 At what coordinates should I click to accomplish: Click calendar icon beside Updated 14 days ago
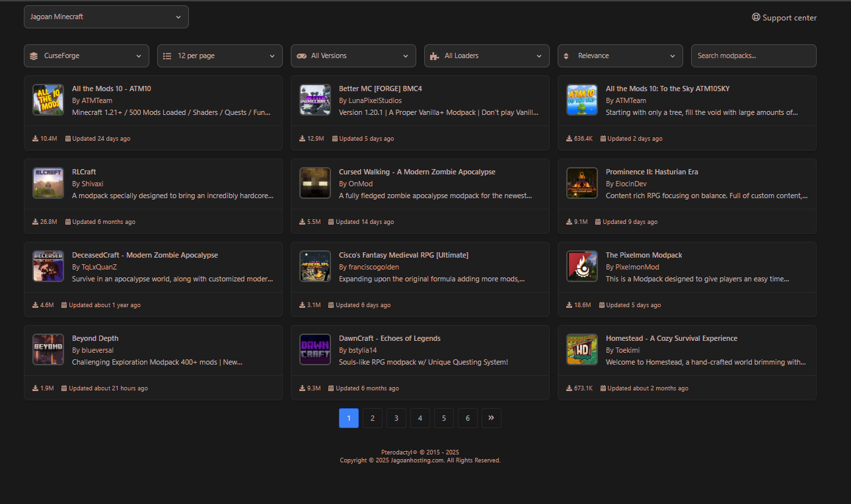[x=332, y=222]
